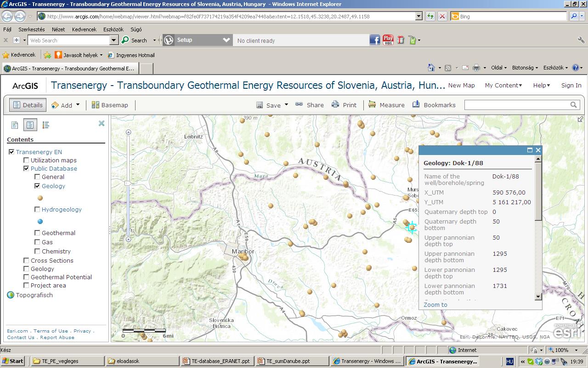Click the Save map button

(269, 105)
